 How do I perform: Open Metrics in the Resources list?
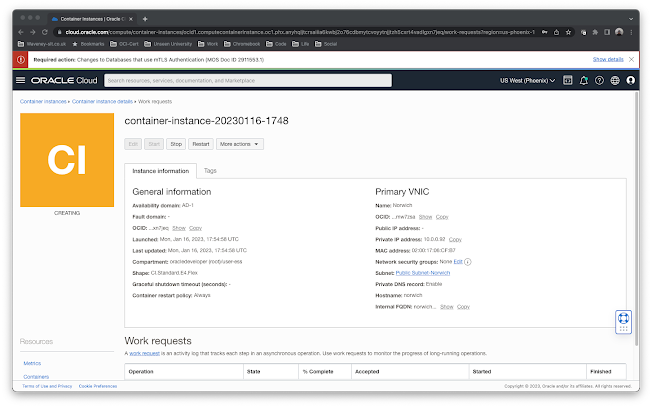tap(32, 363)
